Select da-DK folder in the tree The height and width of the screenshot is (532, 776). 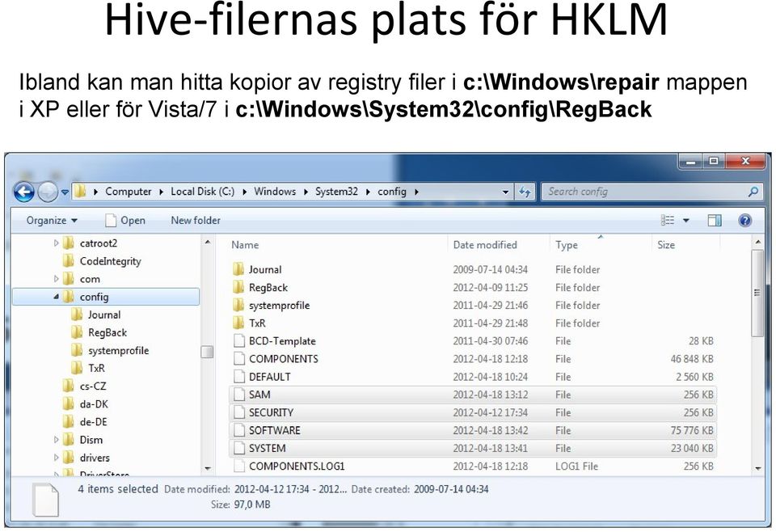(x=94, y=403)
